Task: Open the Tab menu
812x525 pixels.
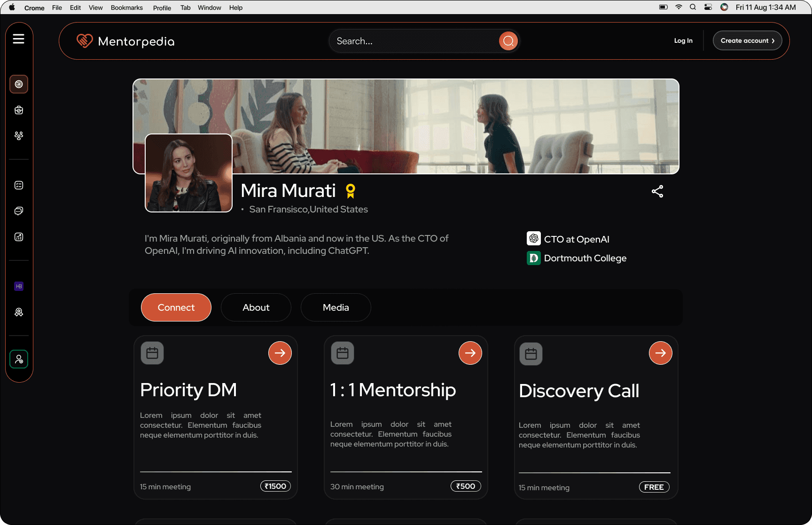Action: coord(186,8)
